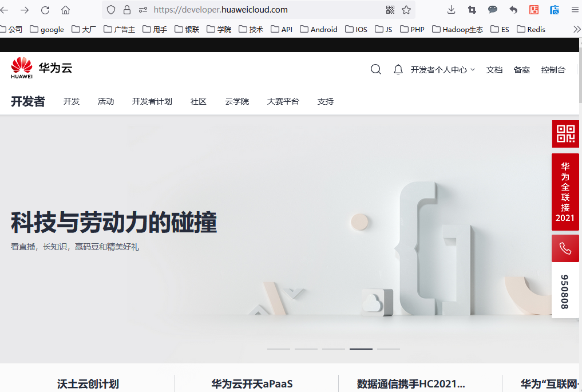Open the 控制台 console link
The height and width of the screenshot is (392, 582).
(x=553, y=70)
